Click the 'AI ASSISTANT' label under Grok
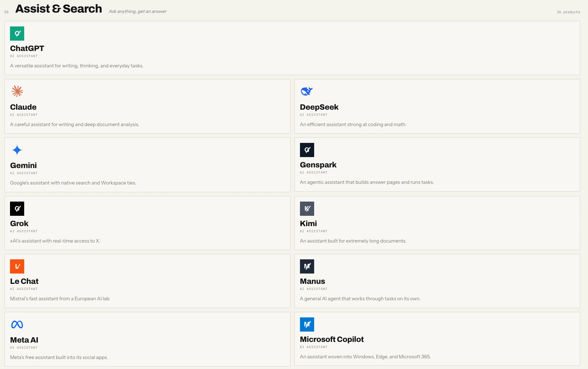The height and width of the screenshot is (369, 588). [24, 231]
